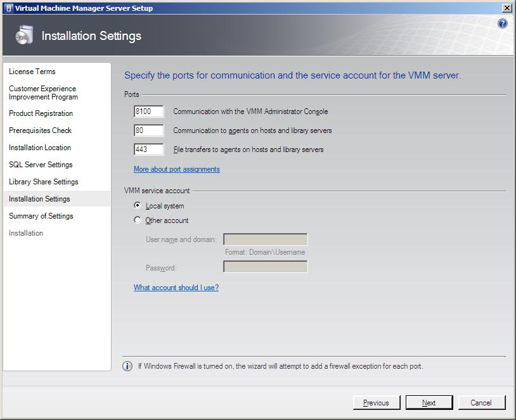Open SQL Server Settings step

pos(41,165)
